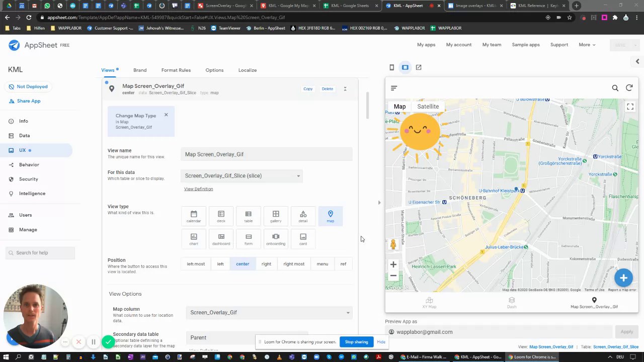Select the form view type

[249, 239]
